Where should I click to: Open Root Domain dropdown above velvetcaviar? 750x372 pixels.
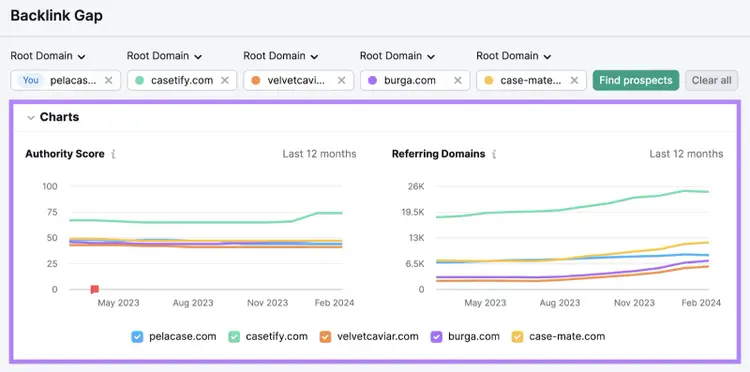point(281,56)
